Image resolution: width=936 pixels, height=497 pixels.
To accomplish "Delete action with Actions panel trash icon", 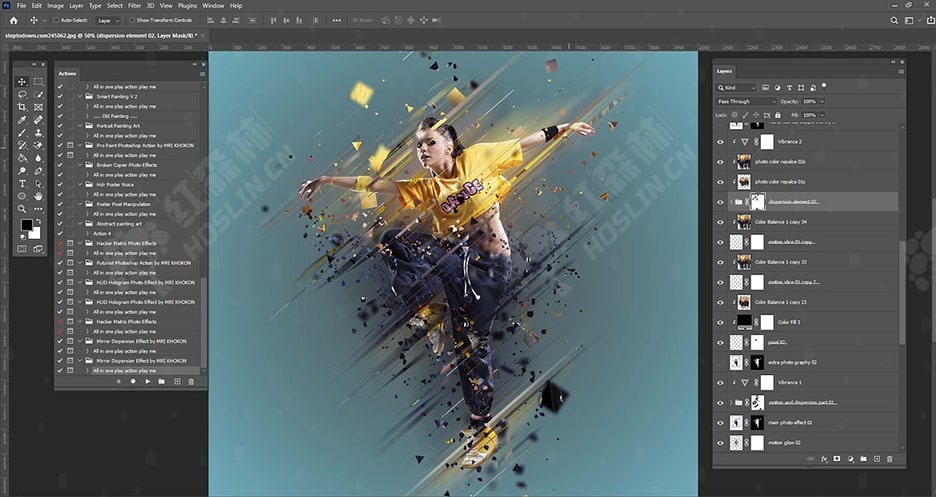I will pyautogui.click(x=191, y=381).
